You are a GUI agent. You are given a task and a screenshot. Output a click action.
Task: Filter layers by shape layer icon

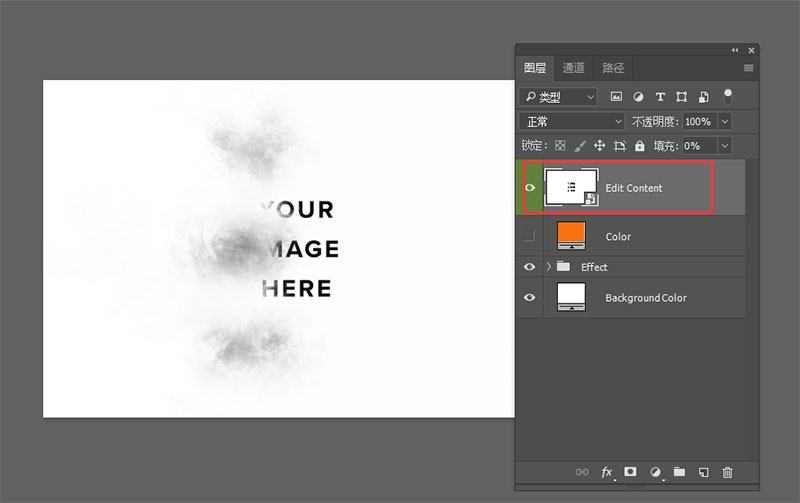tap(682, 96)
